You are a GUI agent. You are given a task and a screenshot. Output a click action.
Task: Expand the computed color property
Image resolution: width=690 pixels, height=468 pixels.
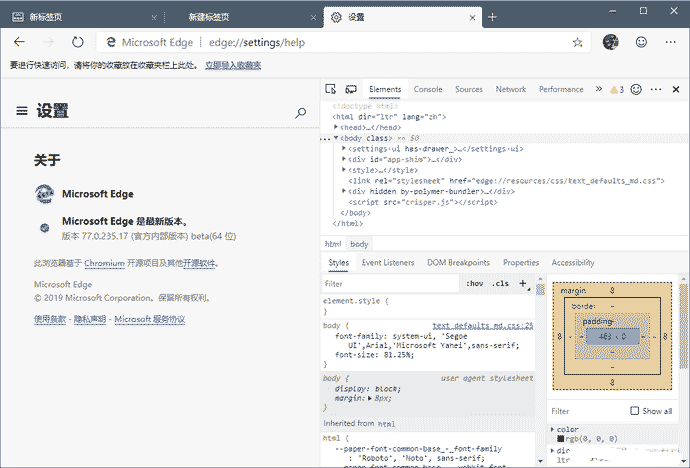(x=552, y=429)
